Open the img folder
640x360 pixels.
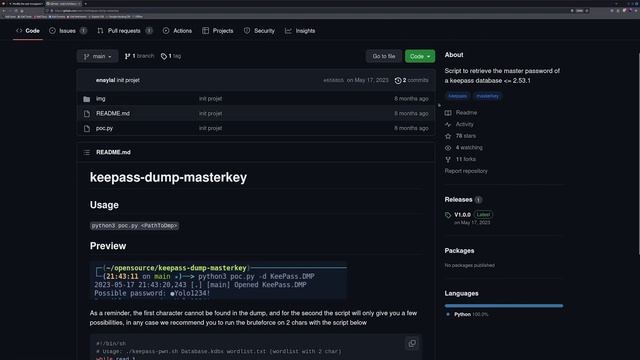click(100, 99)
